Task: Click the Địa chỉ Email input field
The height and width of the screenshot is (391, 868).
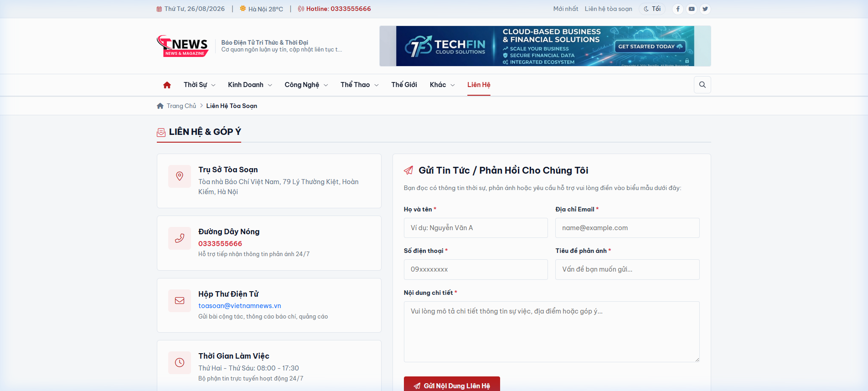Action: [x=627, y=228]
